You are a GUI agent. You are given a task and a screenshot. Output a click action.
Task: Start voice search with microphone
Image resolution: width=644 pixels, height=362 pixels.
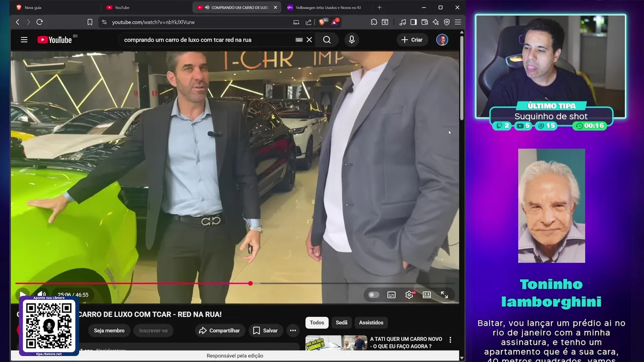coord(352,40)
